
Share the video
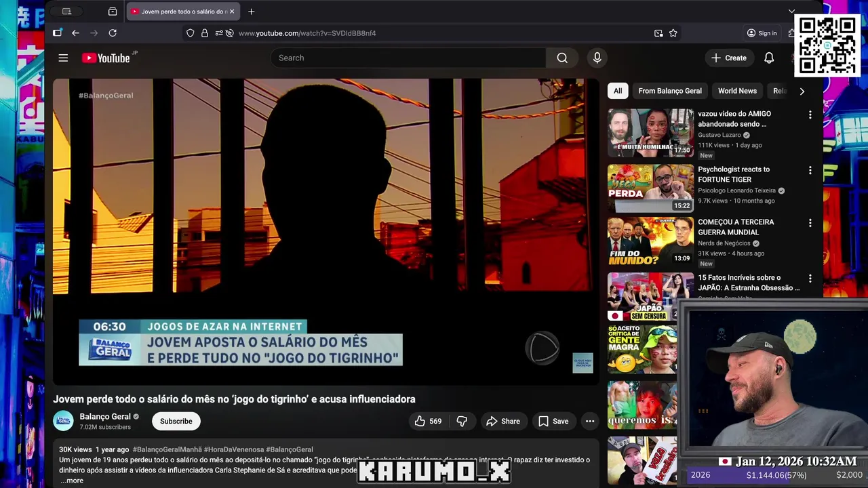pos(503,422)
